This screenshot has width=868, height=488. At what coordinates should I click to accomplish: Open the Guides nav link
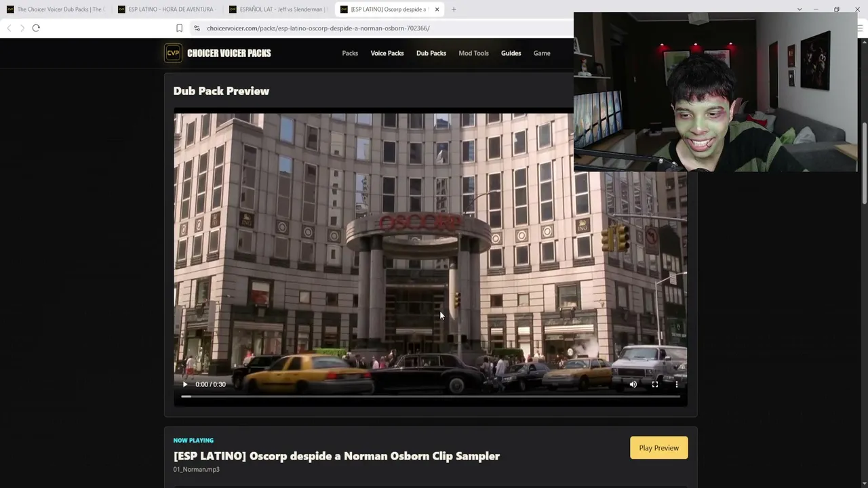click(511, 53)
